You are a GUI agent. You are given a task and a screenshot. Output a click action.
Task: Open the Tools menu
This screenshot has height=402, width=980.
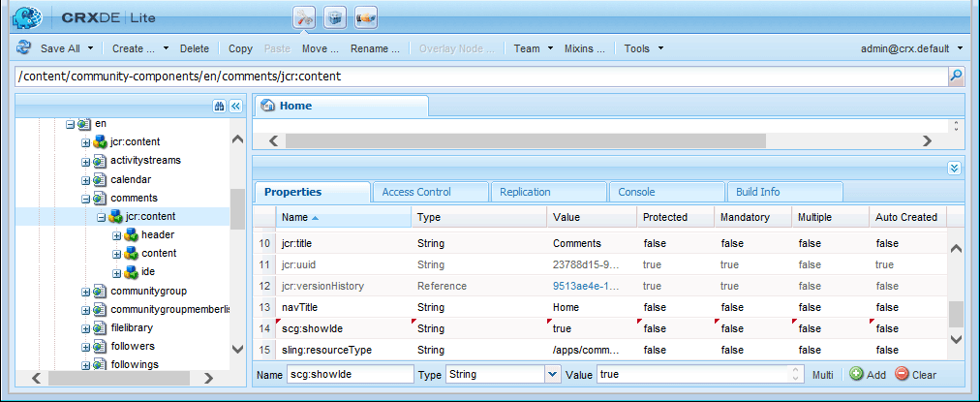(642, 48)
